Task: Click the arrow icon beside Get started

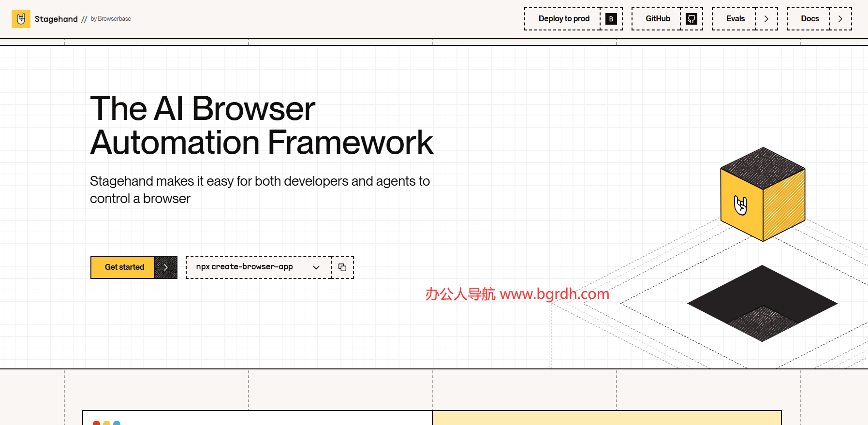Action: click(166, 267)
